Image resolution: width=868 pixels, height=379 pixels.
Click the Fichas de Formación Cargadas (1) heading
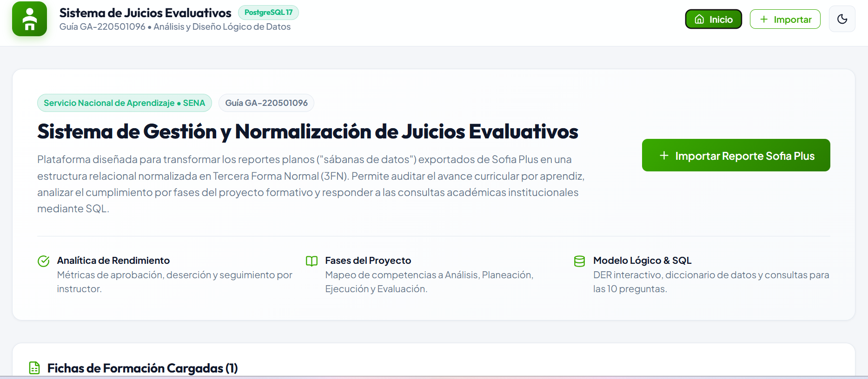pos(143,368)
